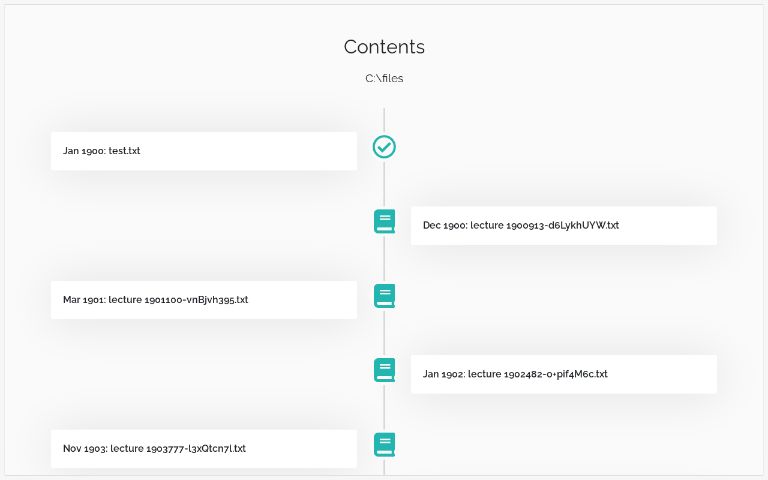Click the timeline line above the checkmark icon
This screenshot has width=768, height=480.
384,120
